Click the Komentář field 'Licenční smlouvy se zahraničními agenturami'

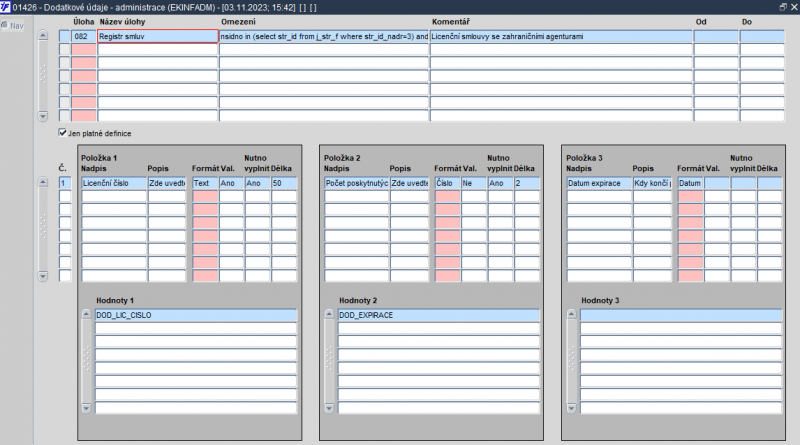(x=561, y=36)
